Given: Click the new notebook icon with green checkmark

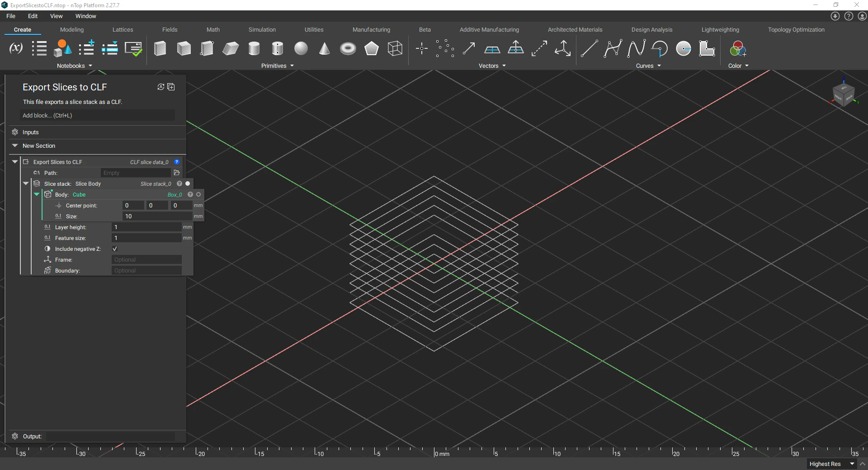Looking at the screenshot, I should (x=133, y=48).
